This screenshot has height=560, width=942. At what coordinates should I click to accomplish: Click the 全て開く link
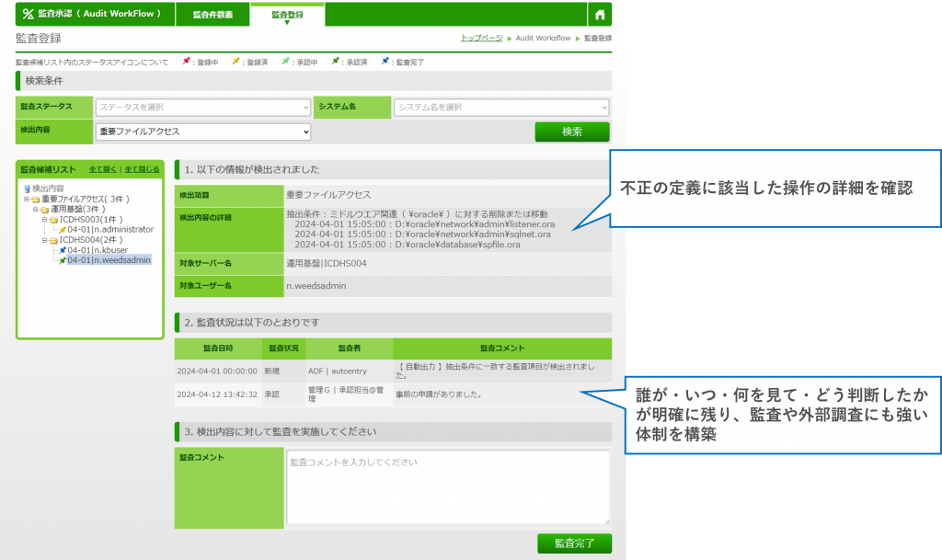104,170
